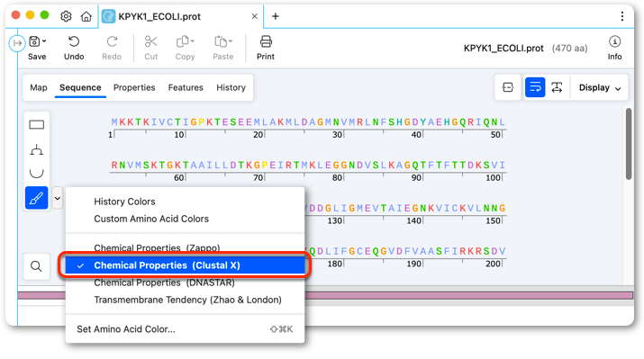
Task: Open the settings gear icon
Action: 66,16
